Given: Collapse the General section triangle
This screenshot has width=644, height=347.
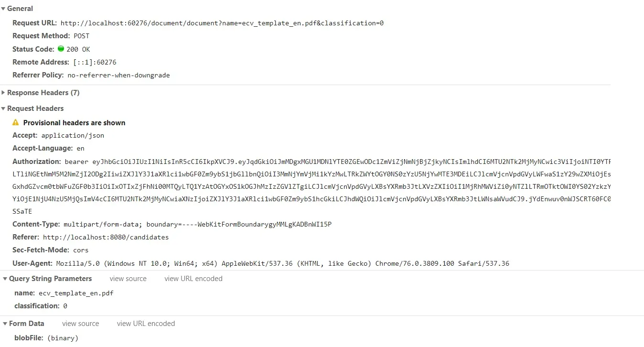Looking at the screenshot, I should 3,9.
